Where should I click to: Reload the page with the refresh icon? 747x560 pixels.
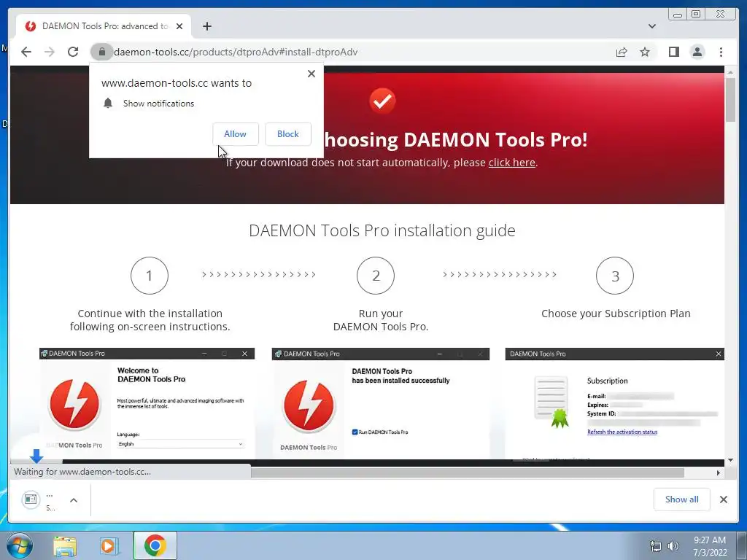click(73, 52)
